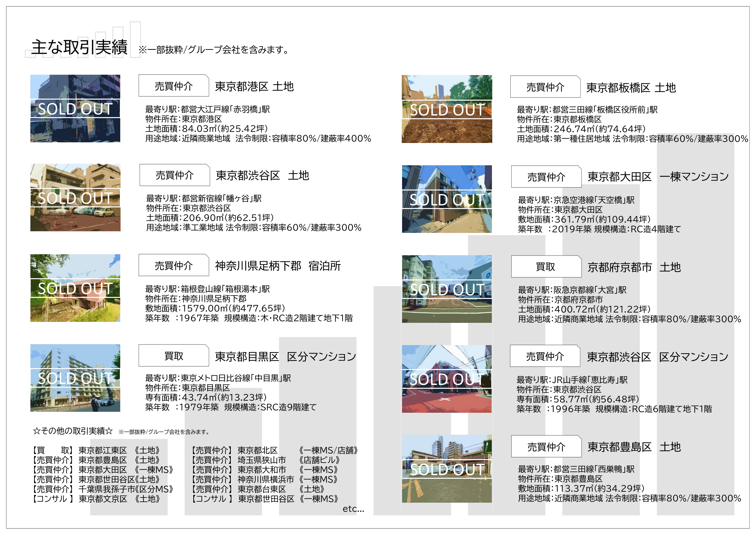
Task: Click 売買仲介 label beside 東京都豊島区 土地
Action: coord(546,446)
